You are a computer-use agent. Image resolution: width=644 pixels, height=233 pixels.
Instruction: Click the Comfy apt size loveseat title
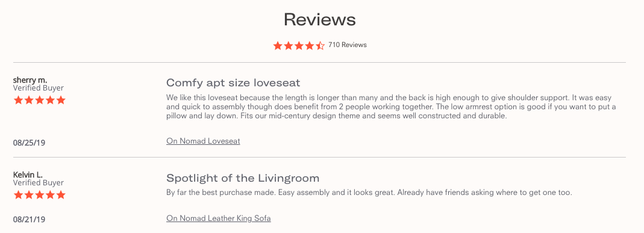pos(233,83)
